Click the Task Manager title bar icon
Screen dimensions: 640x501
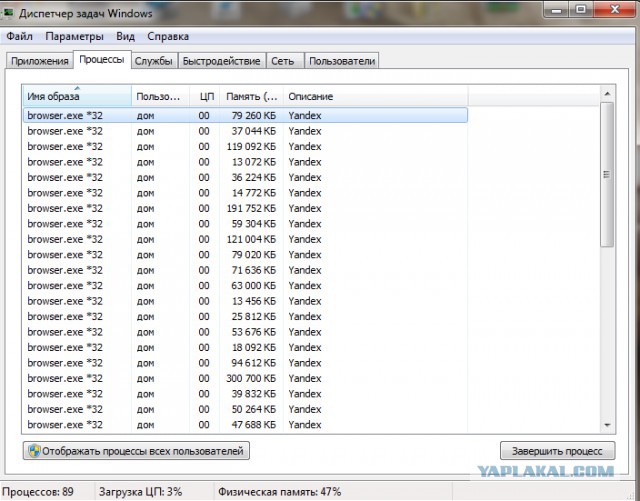coord(7,13)
